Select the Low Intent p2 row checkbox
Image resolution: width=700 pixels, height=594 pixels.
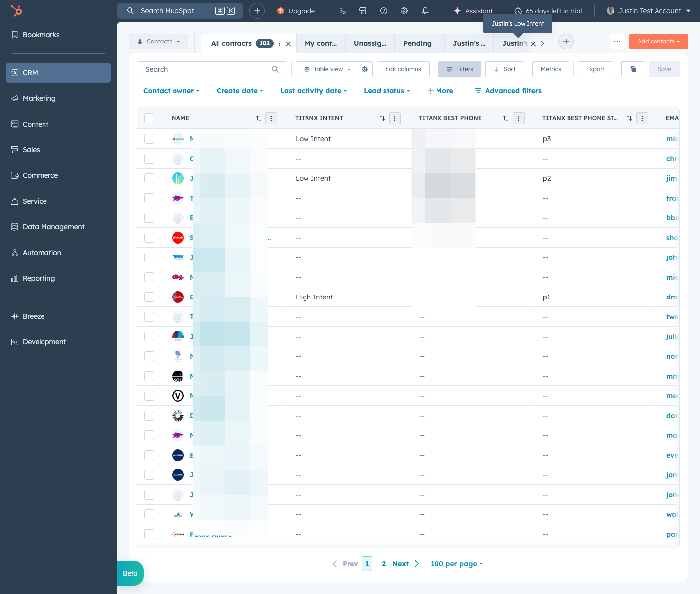tap(149, 178)
